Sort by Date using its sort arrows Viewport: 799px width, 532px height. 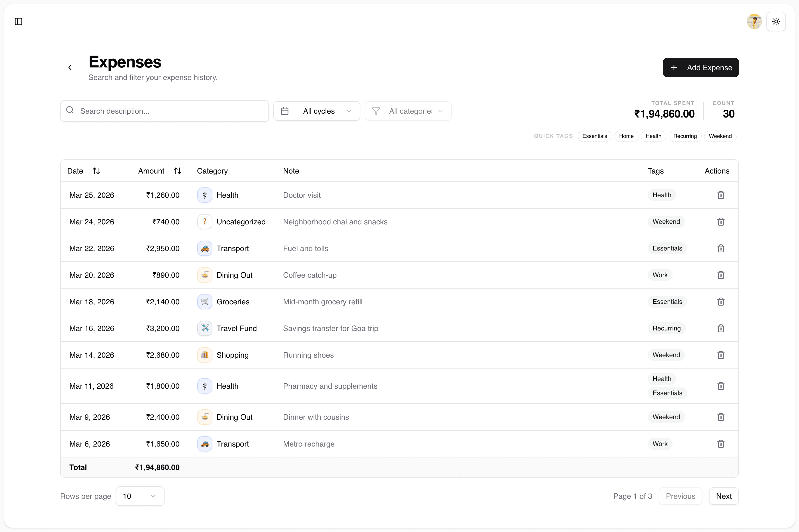click(96, 171)
